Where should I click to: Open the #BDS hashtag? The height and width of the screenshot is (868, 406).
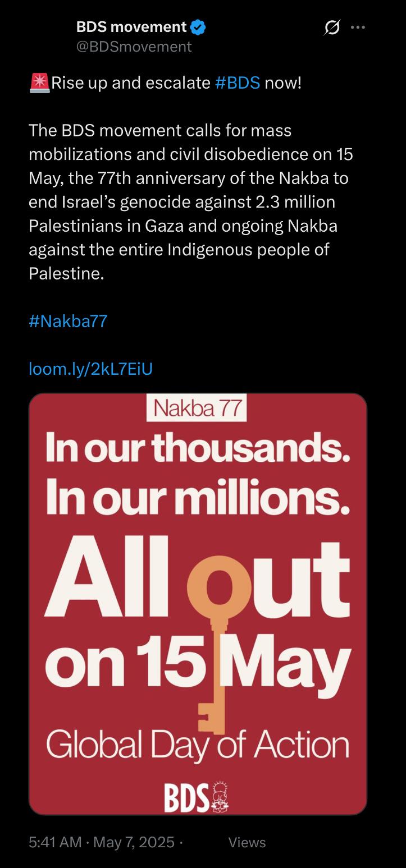point(238,83)
